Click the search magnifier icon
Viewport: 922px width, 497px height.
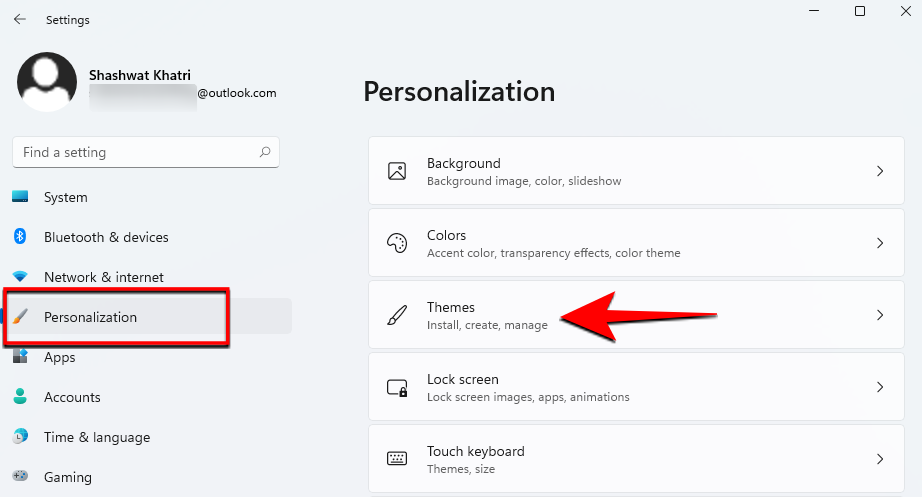coord(265,153)
